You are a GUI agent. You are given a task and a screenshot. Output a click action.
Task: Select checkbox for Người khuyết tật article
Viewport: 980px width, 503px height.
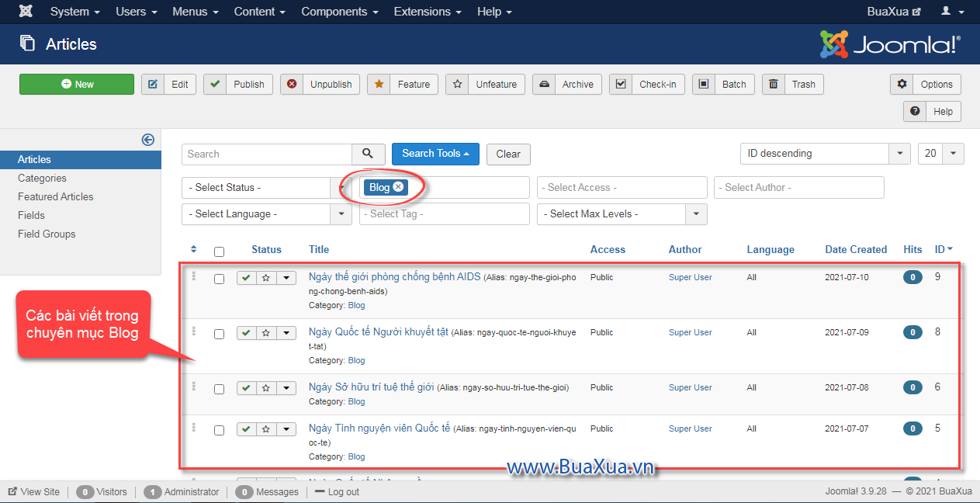click(219, 334)
